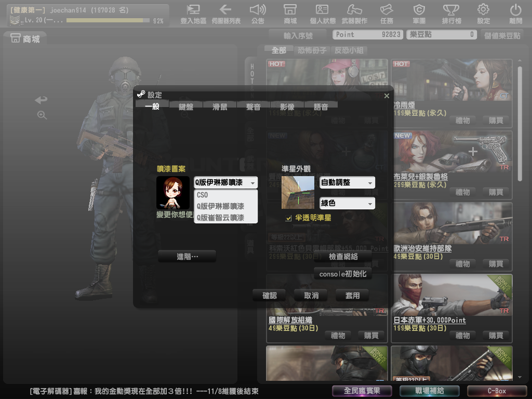
Task: Open the 排行榜 ranking trophy icon
Action: click(x=451, y=14)
